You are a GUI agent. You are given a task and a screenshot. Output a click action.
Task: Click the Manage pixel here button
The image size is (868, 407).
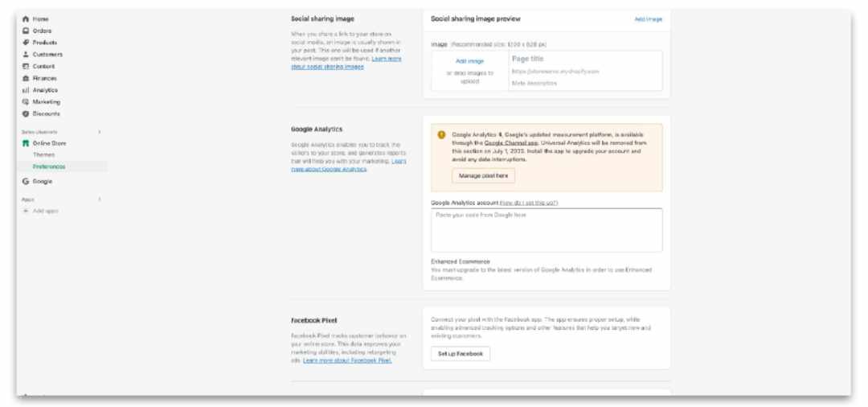483,175
